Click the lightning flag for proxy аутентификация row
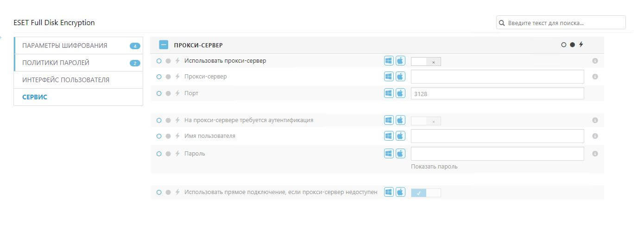This screenshot has height=240, width=644. coord(177,120)
